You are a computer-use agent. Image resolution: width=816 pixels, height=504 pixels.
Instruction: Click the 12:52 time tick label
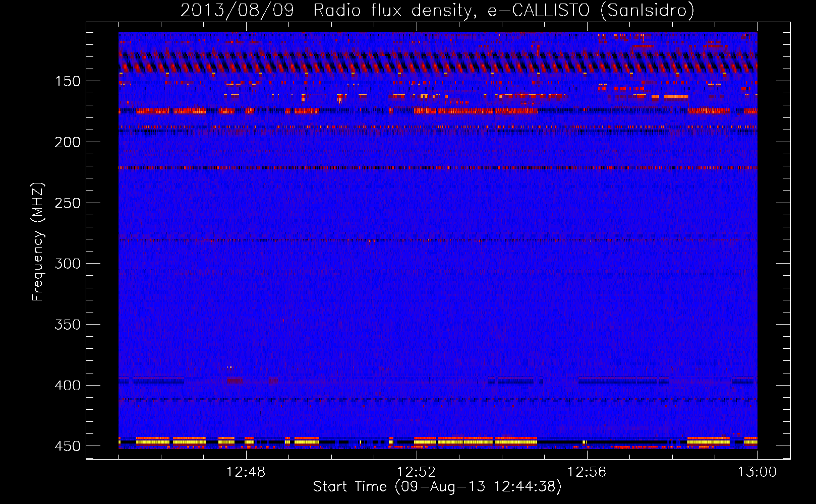[416, 472]
